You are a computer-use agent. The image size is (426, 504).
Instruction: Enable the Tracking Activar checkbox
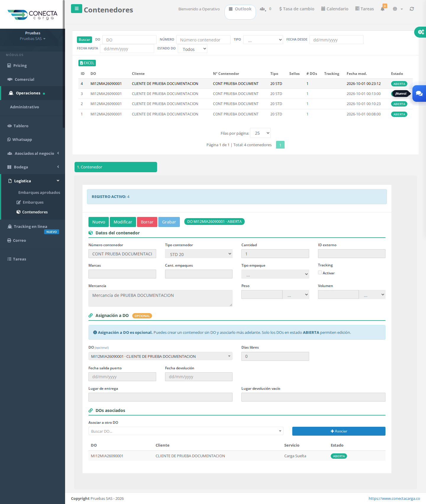click(x=320, y=273)
